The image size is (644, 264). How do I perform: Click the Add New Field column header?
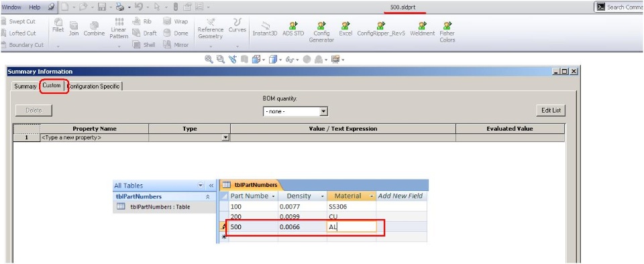400,196
